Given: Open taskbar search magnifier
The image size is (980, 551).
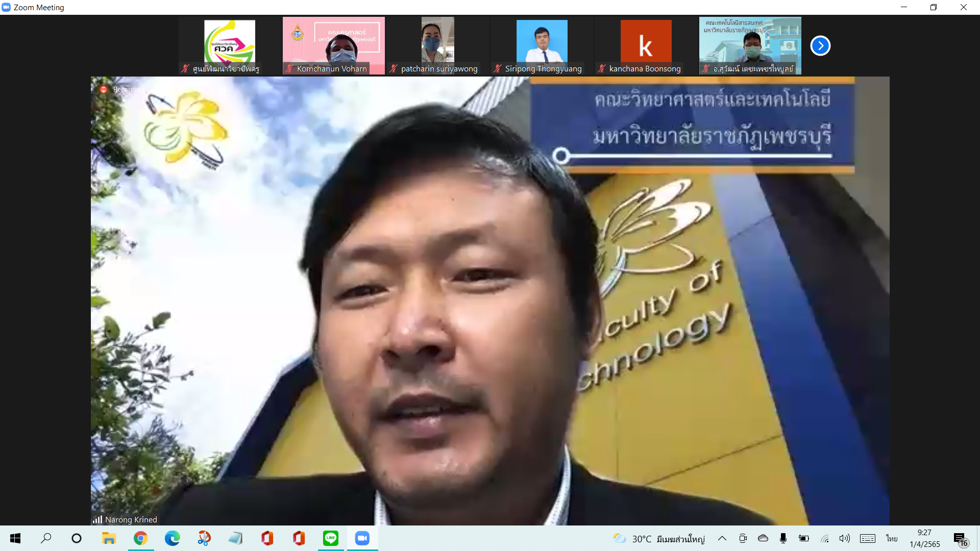Looking at the screenshot, I should pyautogui.click(x=46, y=538).
